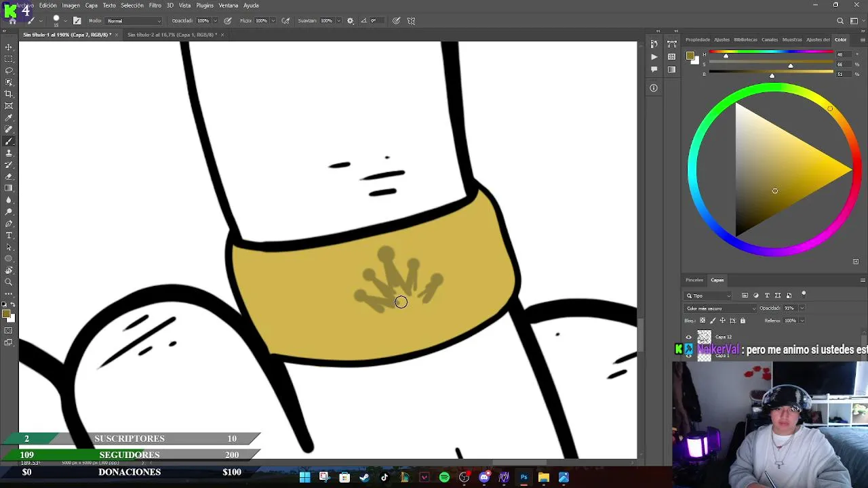Toggle lock position icon
Viewport: 868px width, 488px height.
[x=722, y=321]
